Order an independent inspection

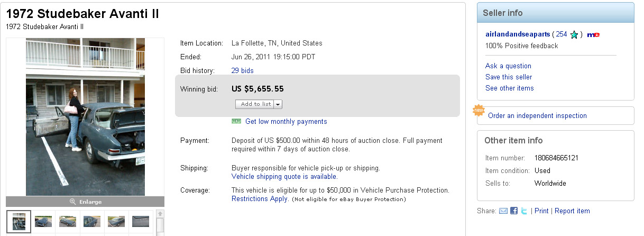537,115
